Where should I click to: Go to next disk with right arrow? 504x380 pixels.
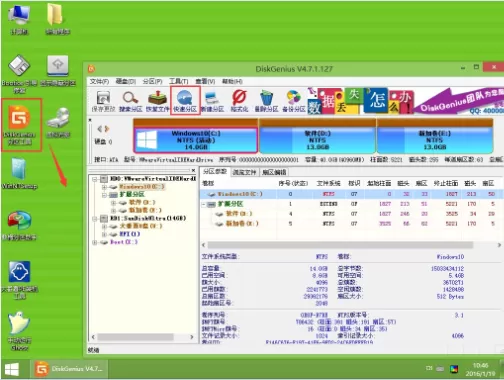(107, 129)
